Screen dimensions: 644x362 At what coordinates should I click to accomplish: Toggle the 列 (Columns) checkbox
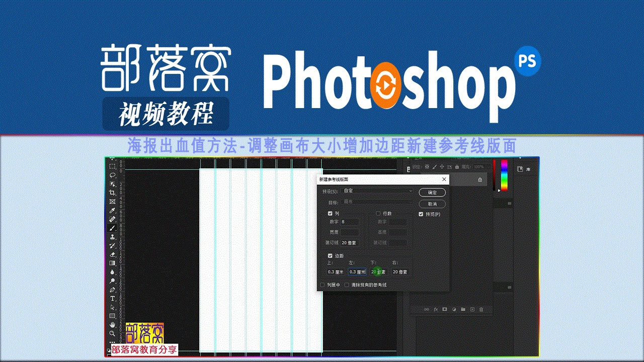click(x=330, y=213)
